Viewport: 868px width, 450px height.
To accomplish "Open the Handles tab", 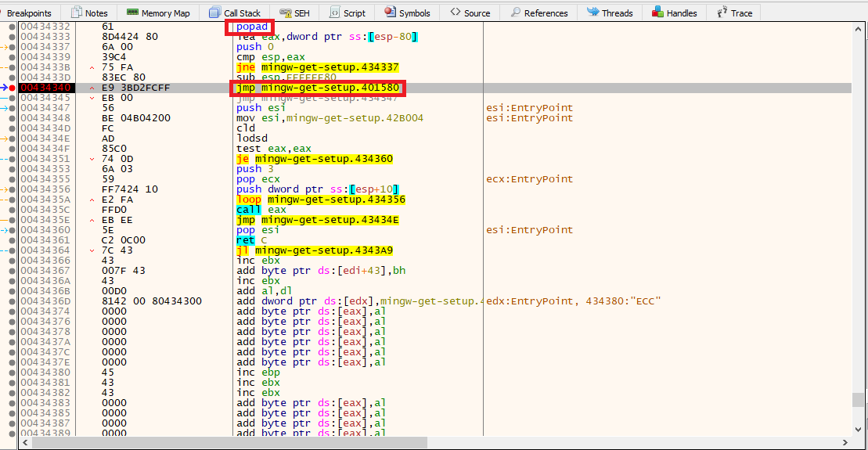I will pyautogui.click(x=675, y=13).
